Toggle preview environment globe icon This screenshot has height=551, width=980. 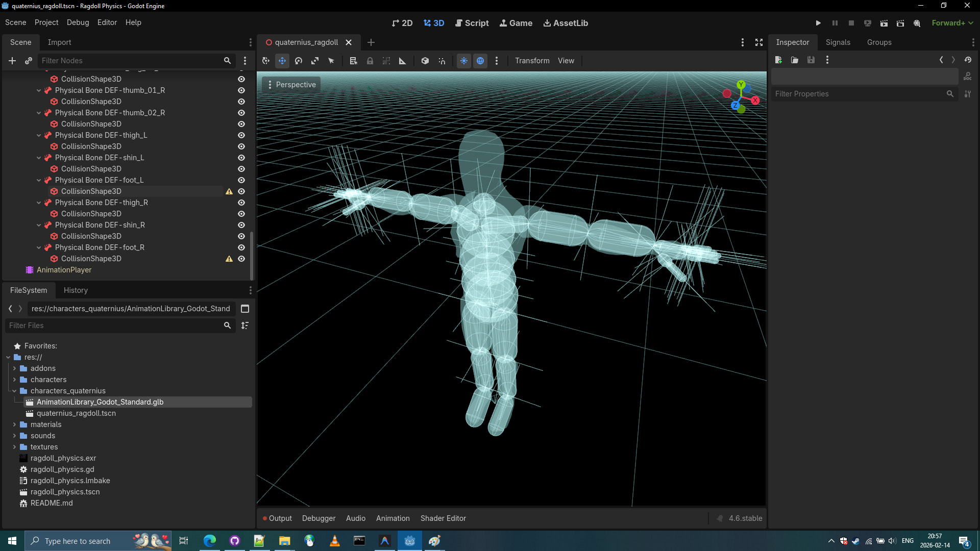tap(480, 61)
